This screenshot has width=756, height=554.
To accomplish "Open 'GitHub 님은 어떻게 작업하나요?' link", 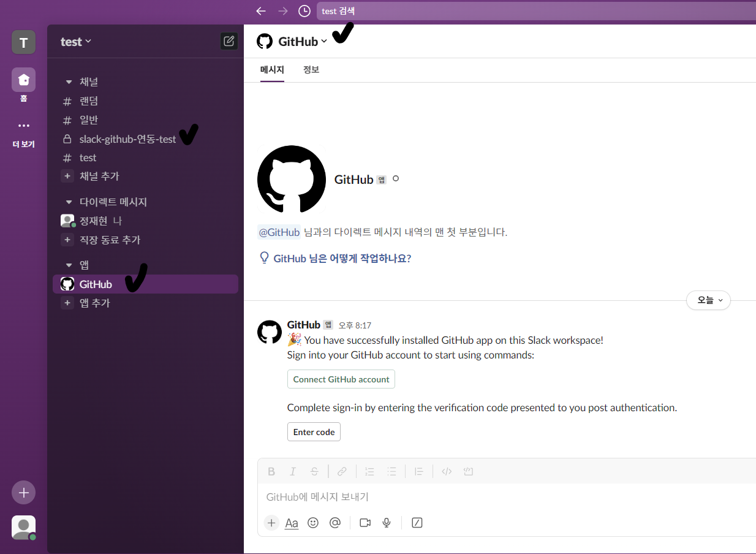I will click(x=336, y=258).
